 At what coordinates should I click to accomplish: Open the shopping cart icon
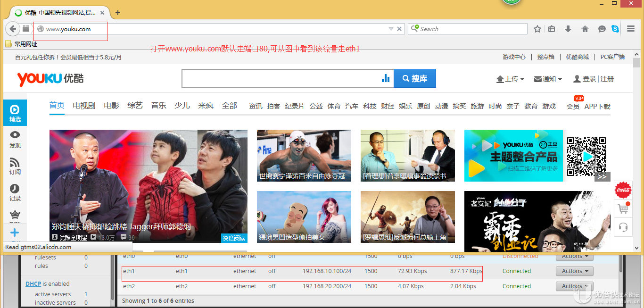[623, 208]
